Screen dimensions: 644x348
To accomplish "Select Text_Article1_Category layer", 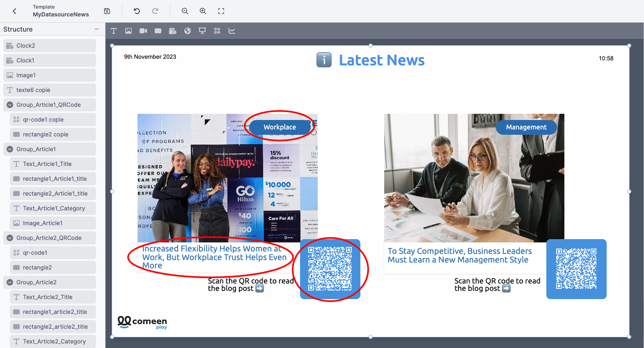I will [53, 208].
